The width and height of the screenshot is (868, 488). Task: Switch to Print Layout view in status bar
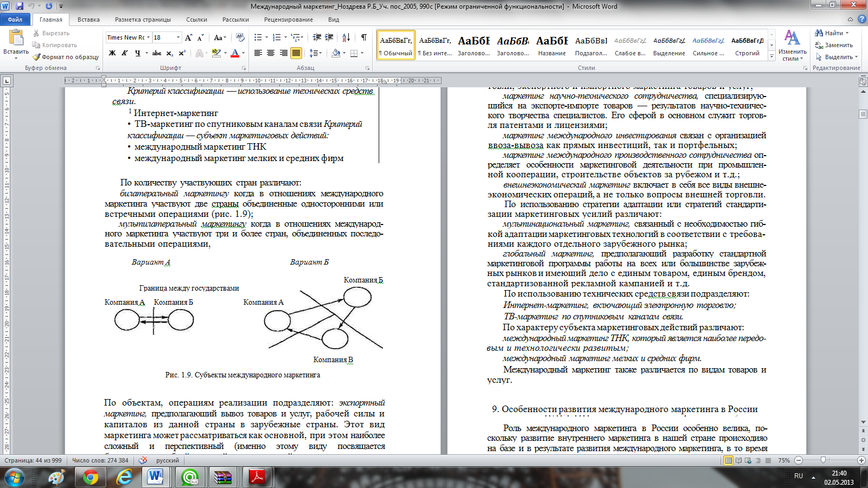[729, 460]
